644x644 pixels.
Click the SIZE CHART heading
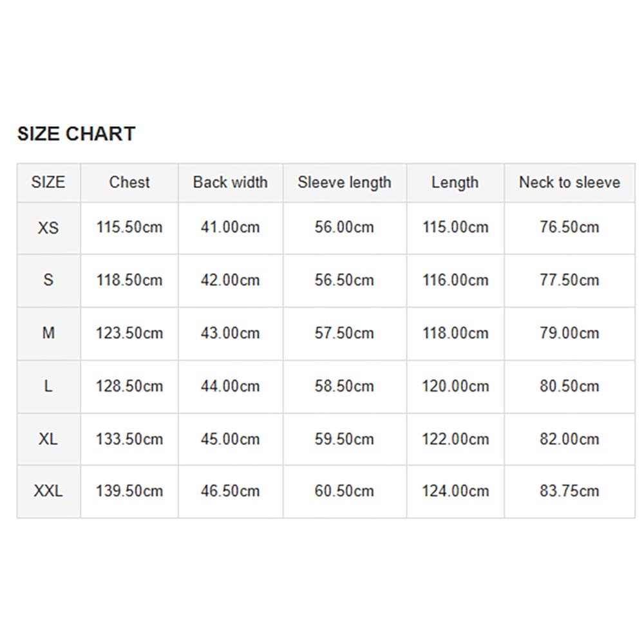tap(76, 134)
